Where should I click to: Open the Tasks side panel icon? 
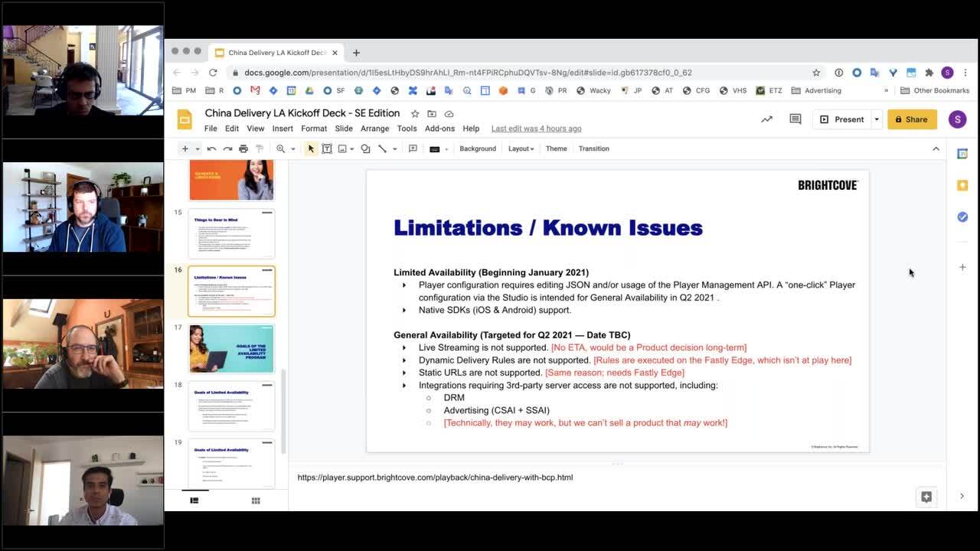pos(962,217)
